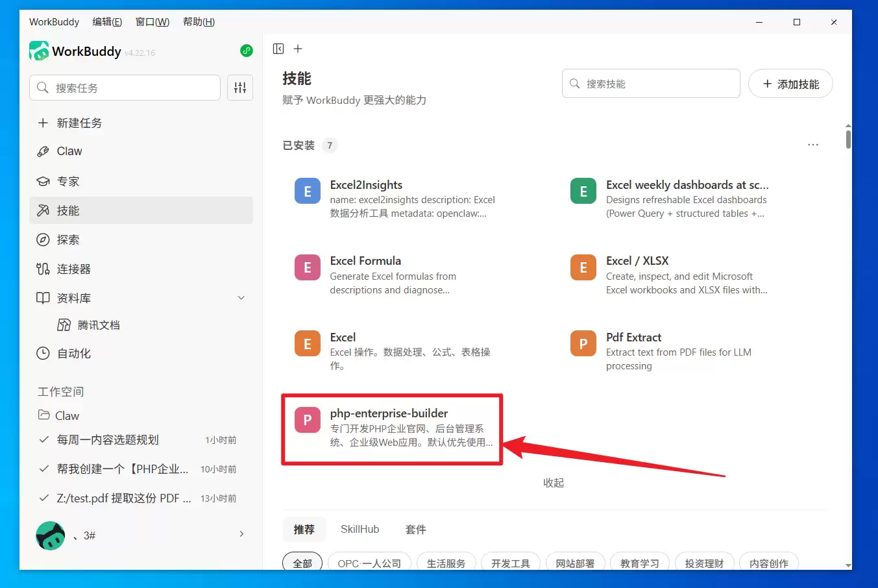Image resolution: width=878 pixels, height=588 pixels.
Task: Select 内容创作 category filter
Action: (768, 563)
